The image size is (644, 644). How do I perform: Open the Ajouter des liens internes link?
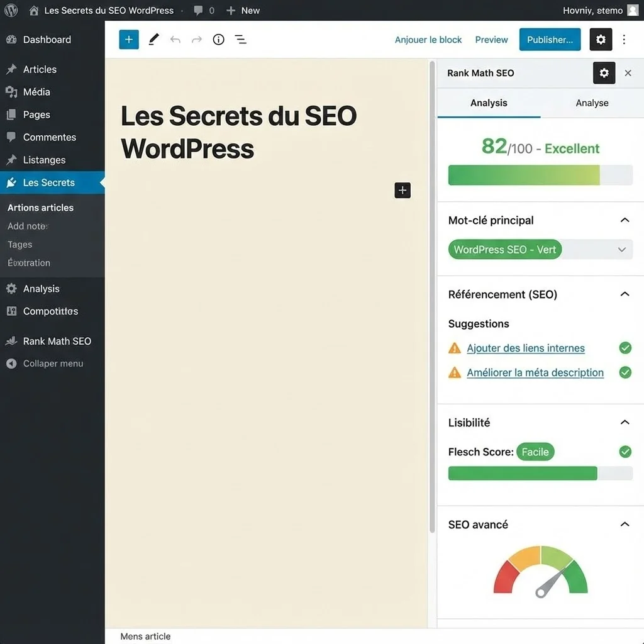(x=526, y=348)
